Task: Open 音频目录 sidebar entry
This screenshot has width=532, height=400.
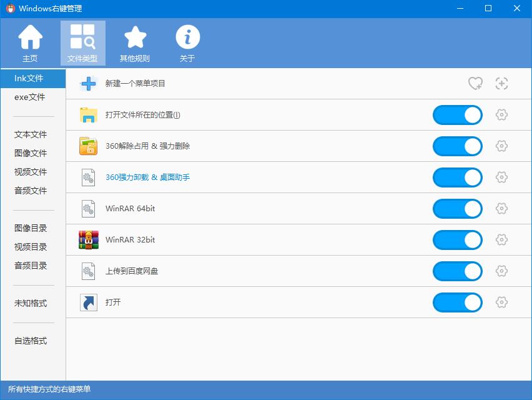Action: tap(31, 266)
